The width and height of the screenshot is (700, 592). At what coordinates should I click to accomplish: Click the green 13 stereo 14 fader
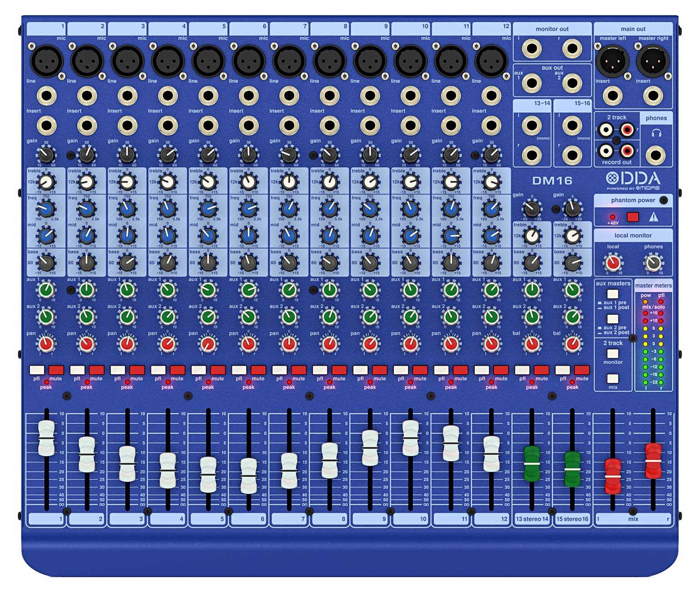(x=532, y=463)
